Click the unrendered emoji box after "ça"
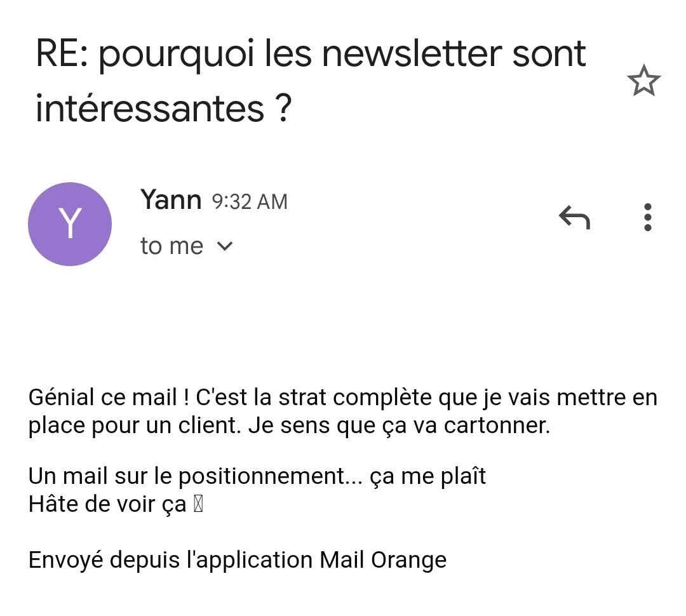Viewport: 686px width, 616px height. click(198, 506)
